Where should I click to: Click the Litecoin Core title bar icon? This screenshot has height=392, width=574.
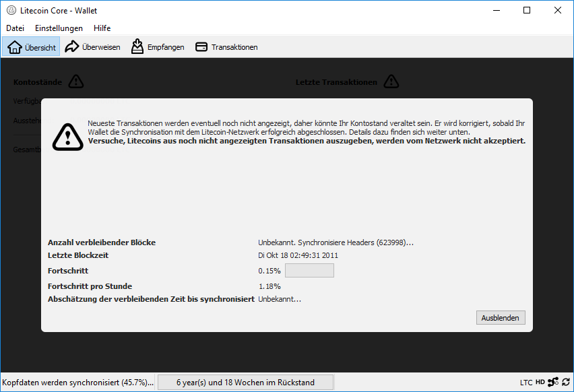tap(11, 10)
